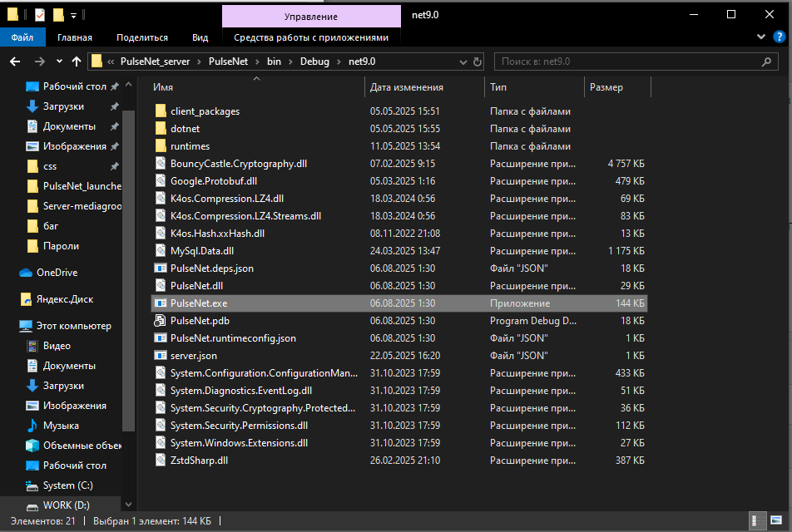The image size is (792, 532).
Task: Refresh the net9.0 folder view
Action: tap(478, 62)
